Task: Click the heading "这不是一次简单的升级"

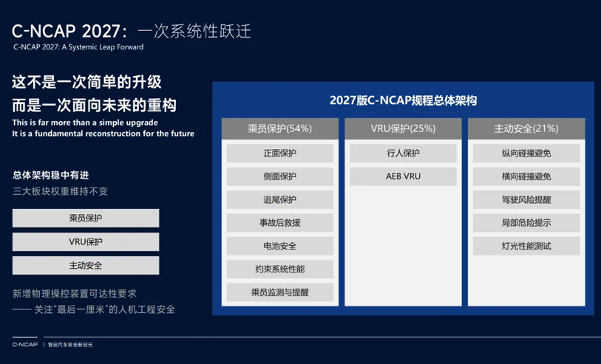Action: point(86,82)
